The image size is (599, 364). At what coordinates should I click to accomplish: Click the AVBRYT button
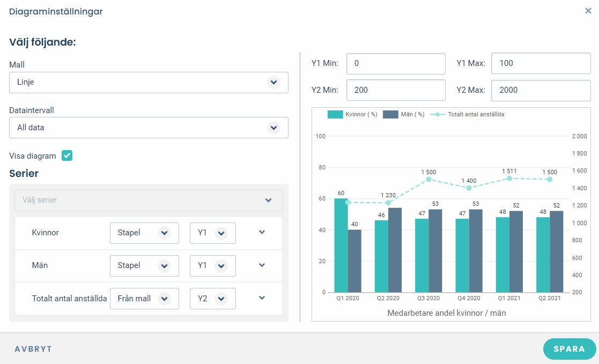pyautogui.click(x=33, y=348)
